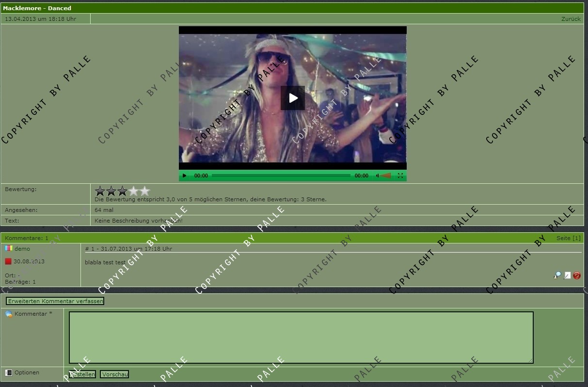Open the demo user's profile
Screen dimensions: 588x387
coord(22,249)
